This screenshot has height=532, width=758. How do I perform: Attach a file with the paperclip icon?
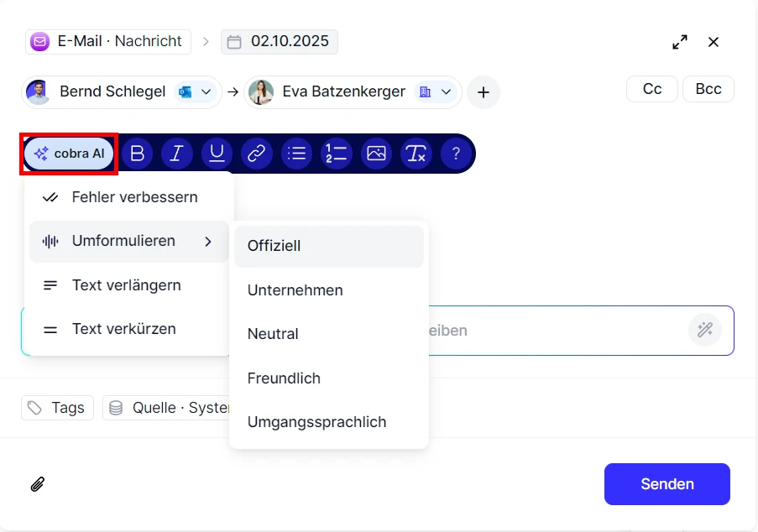[x=36, y=484]
